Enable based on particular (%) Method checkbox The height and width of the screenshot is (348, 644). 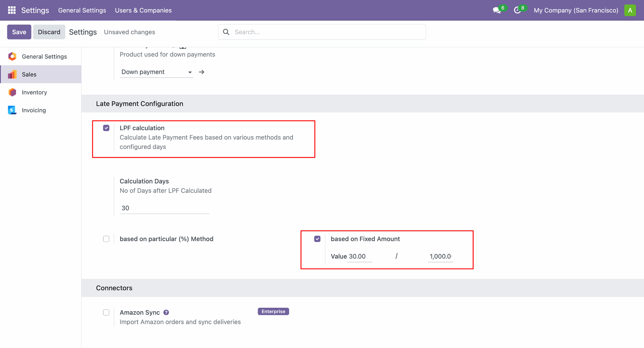[106, 239]
